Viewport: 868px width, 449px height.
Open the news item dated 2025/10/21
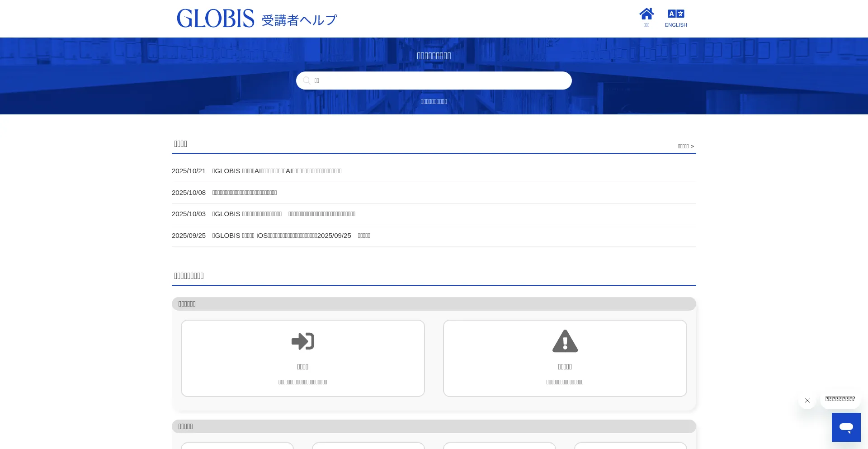pos(277,171)
